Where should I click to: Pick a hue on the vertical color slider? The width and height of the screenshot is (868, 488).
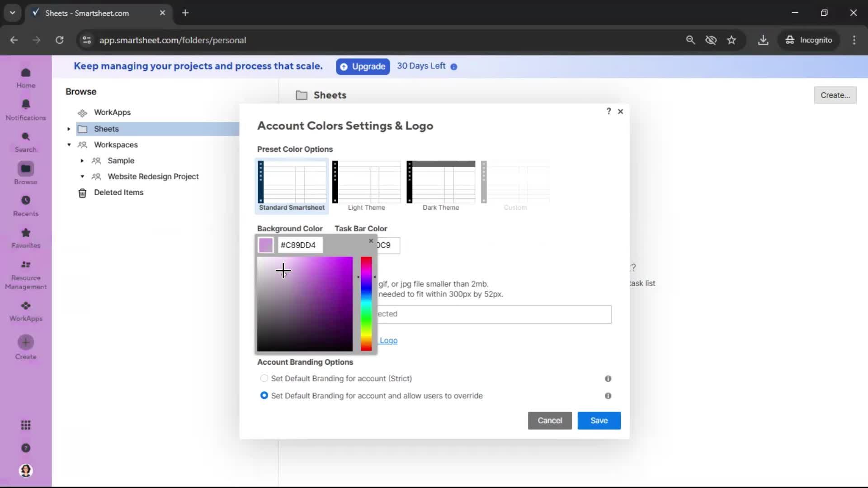(366, 303)
